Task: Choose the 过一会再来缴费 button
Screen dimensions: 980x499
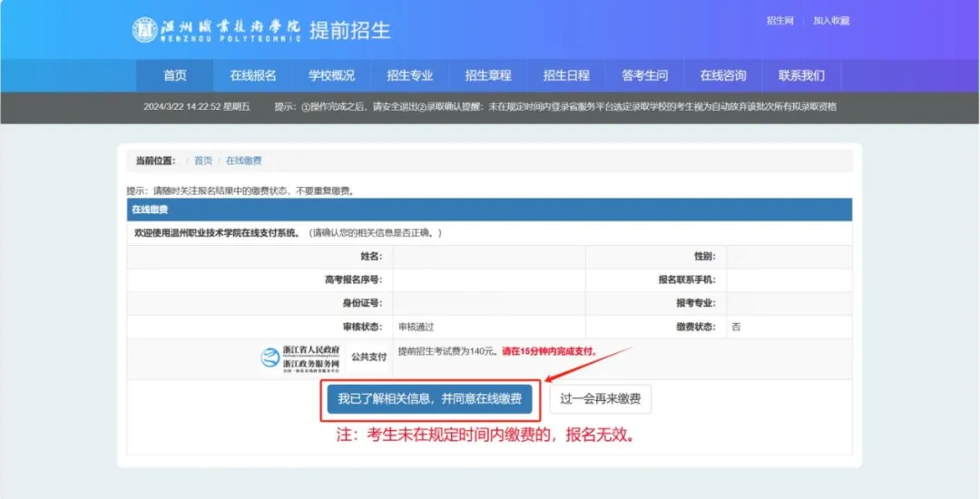Action: (600, 399)
